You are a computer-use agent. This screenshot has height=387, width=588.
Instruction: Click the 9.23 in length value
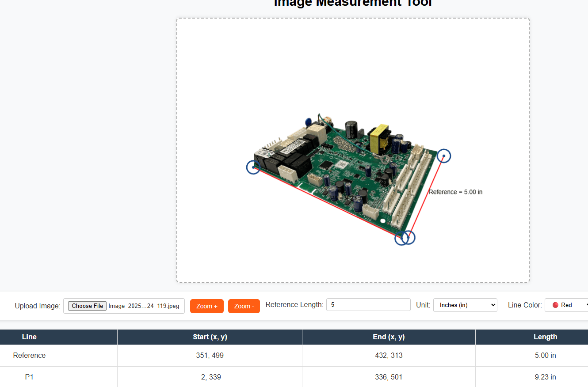[x=545, y=377]
